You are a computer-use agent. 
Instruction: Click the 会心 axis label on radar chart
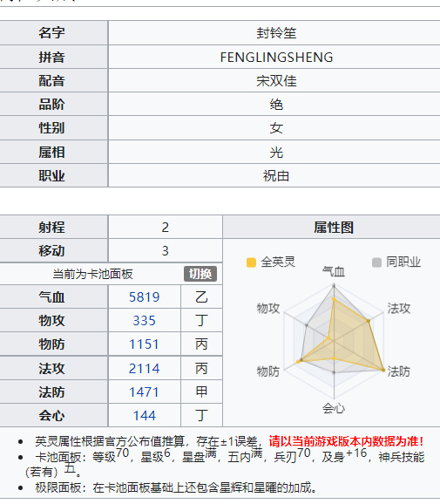(x=334, y=409)
